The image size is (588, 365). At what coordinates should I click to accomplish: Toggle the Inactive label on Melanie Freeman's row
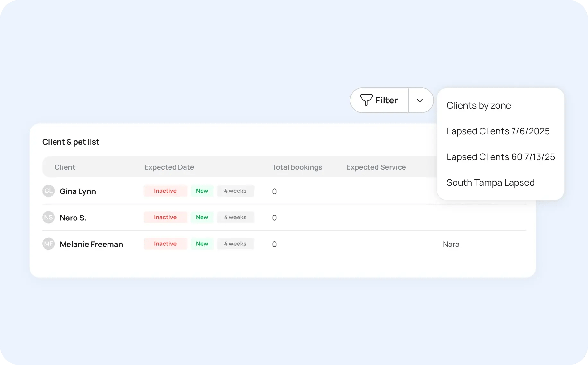pos(165,244)
